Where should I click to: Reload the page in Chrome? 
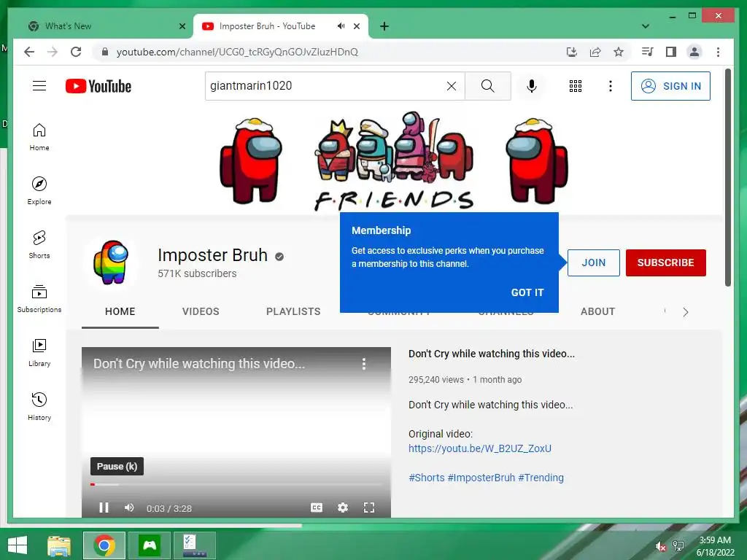tap(76, 52)
